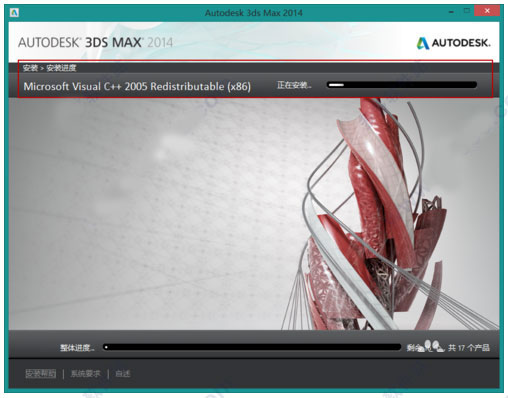Click the Autodesk 3ds Max 2014 title text
This screenshot has height=398, width=508.
[254, 13]
